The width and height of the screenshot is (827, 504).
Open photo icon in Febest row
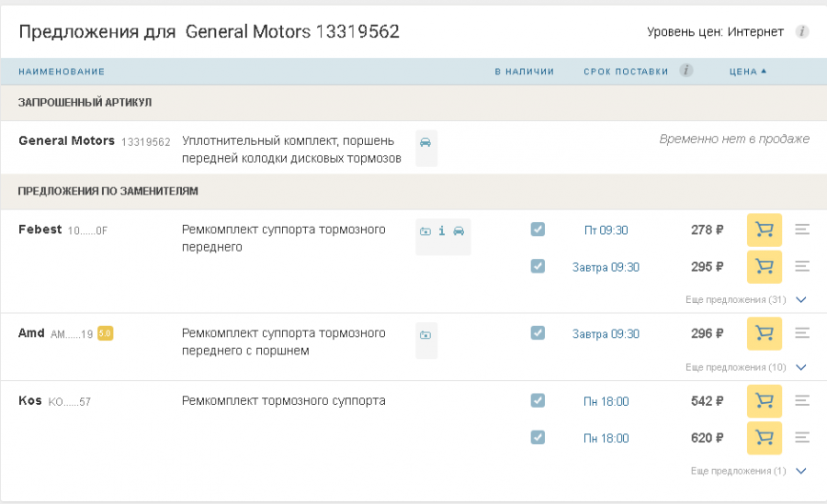tap(425, 231)
